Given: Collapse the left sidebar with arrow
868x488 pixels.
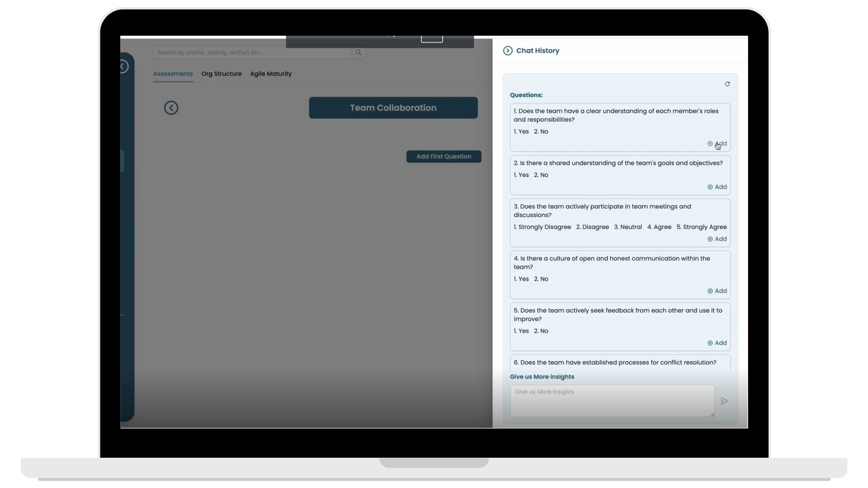Looking at the screenshot, I should click(123, 67).
